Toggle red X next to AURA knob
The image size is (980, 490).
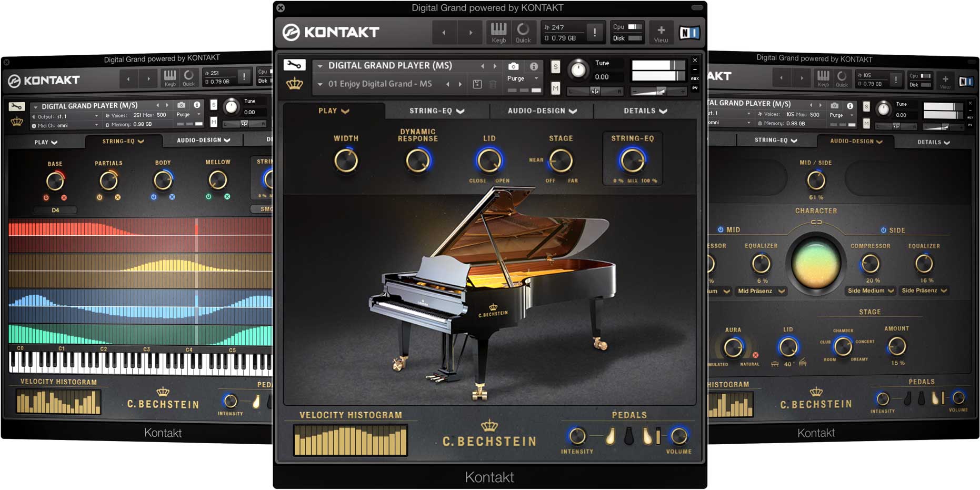point(755,355)
